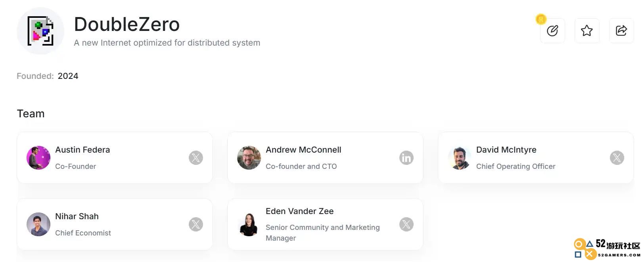Image resolution: width=644 pixels, height=262 pixels.
Task: Click David McIntyre's avatar photo
Action: point(460,158)
